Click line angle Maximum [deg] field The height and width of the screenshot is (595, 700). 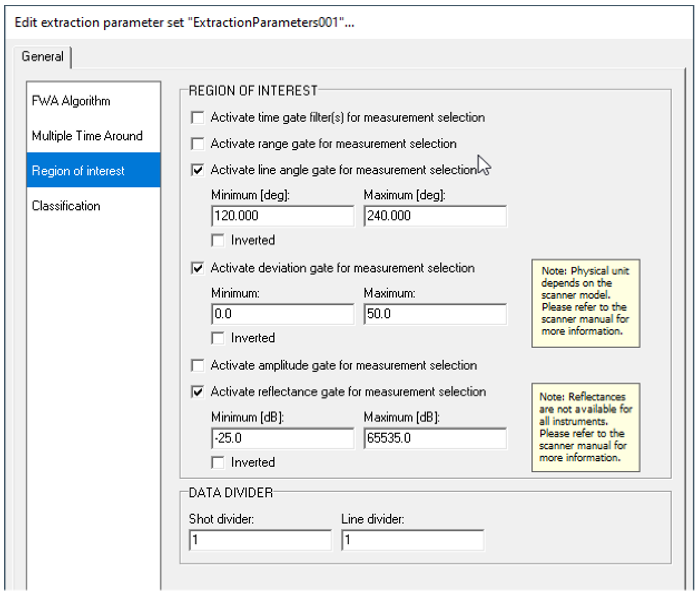coord(435,216)
